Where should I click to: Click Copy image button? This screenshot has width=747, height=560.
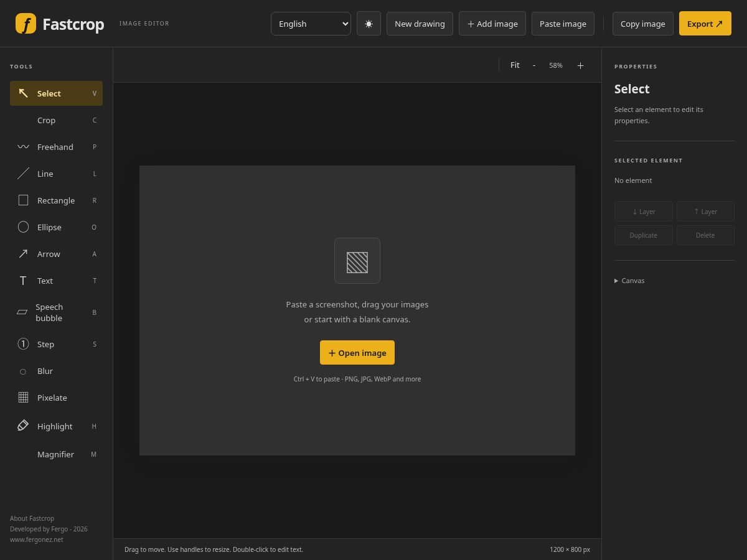coord(643,24)
